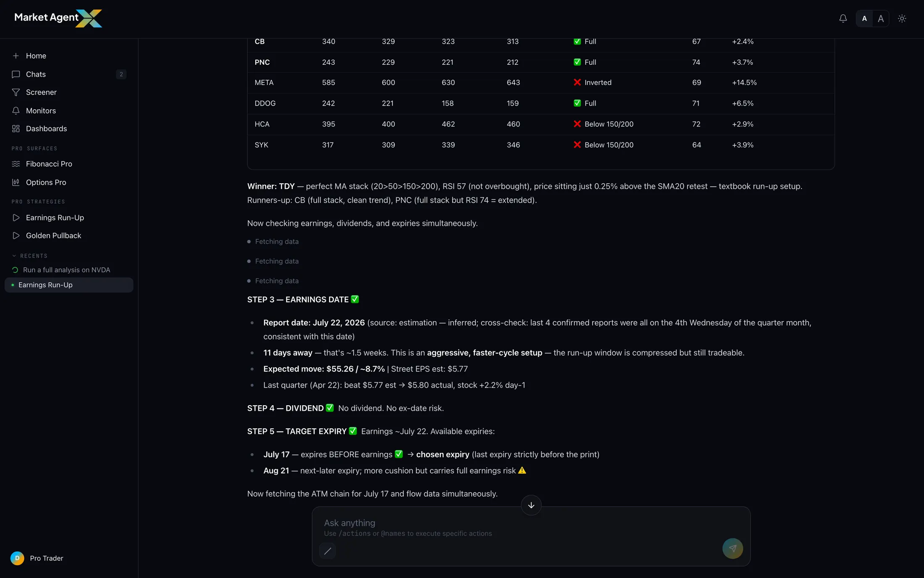Click the CB ticker cell

[x=260, y=42]
